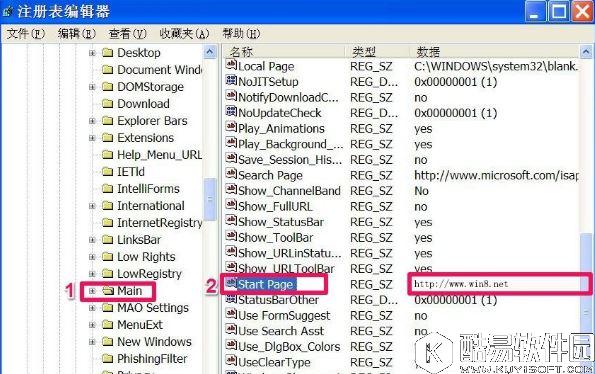This screenshot has width=595, height=374.
Task: Expand the DOMStorage tree node
Action: [x=92, y=87]
